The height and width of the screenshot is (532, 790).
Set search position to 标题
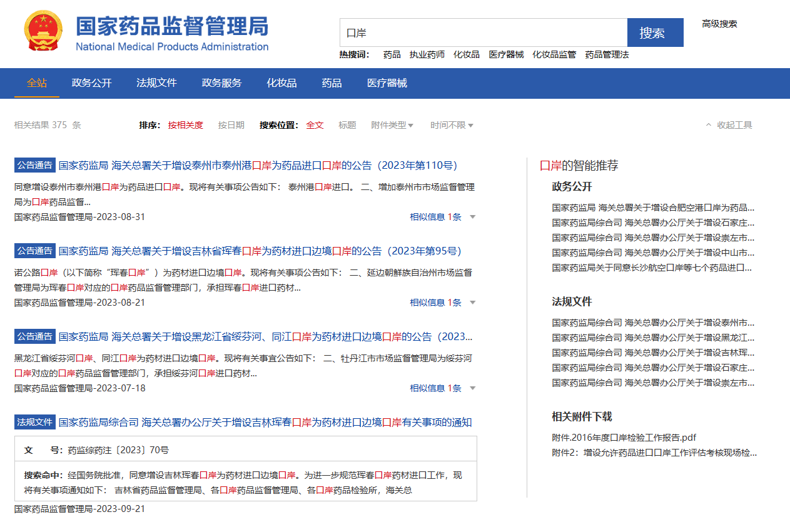pos(347,125)
